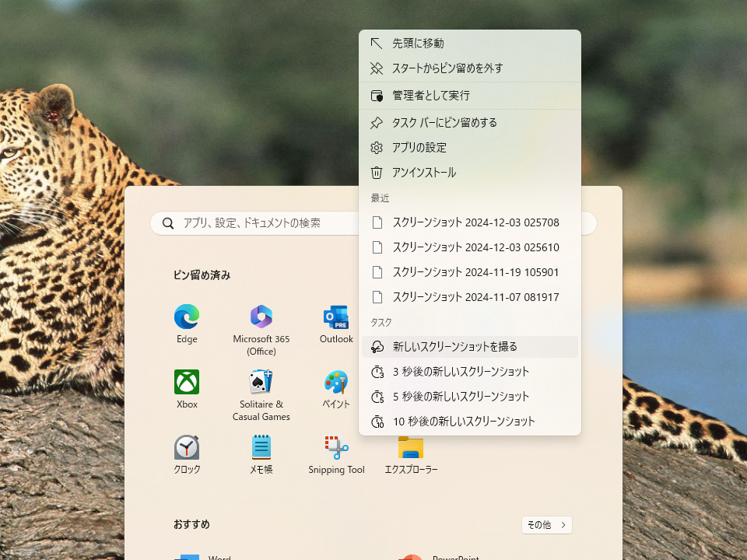Expand その他 to show more recommendations
The height and width of the screenshot is (560, 747).
pyautogui.click(x=546, y=525)
